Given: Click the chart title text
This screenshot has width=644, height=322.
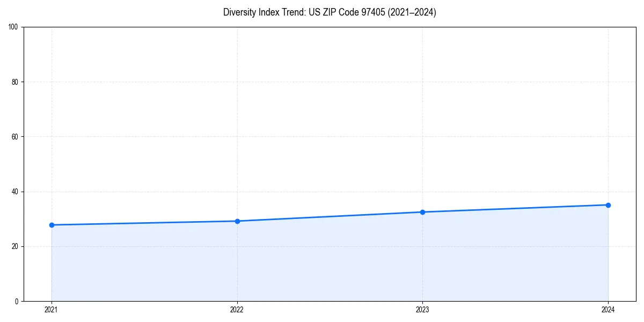Looking at the screenshot, I should 330,12.
